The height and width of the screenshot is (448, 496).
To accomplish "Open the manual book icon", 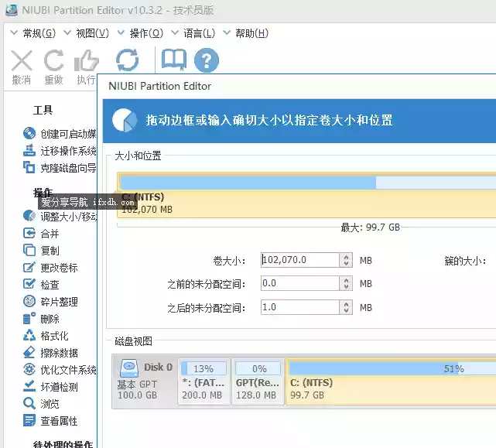I will (173, 60).
